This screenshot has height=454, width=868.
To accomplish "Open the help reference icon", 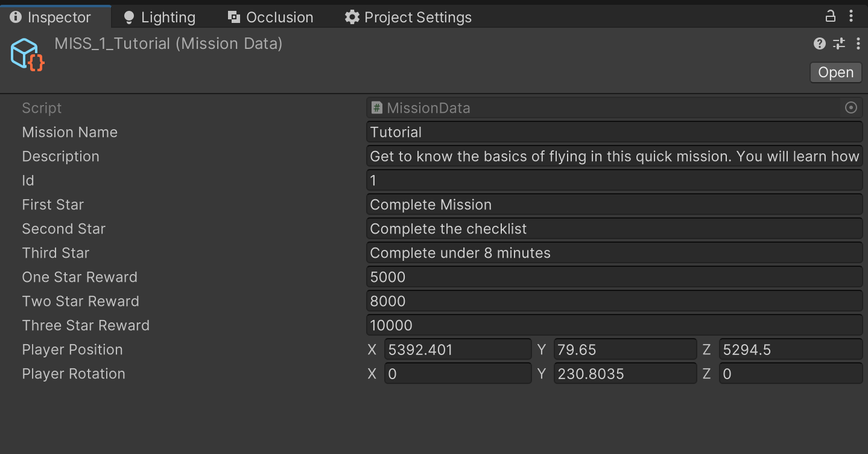I will [819, 43].
